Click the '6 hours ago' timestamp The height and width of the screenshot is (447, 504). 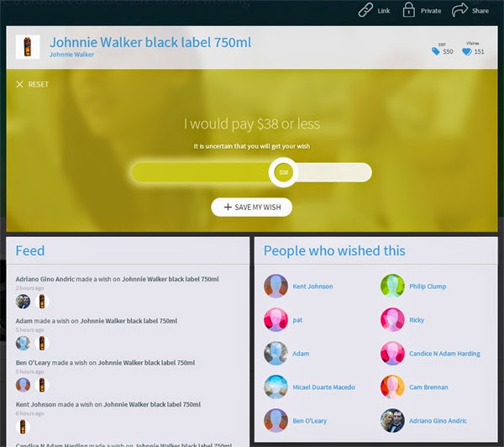29,413
